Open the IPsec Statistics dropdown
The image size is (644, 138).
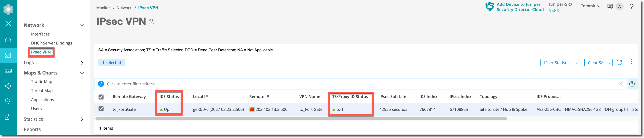click(x=560, y=63)
